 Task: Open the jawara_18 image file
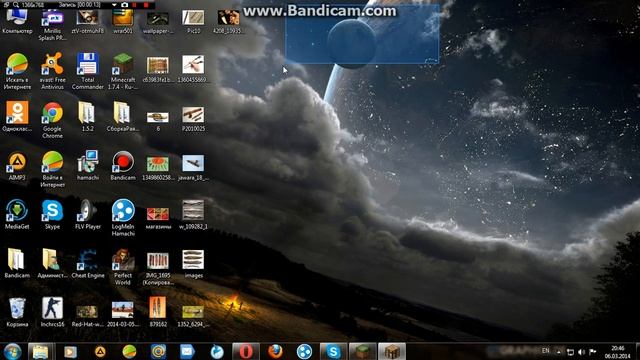[193, 167]
